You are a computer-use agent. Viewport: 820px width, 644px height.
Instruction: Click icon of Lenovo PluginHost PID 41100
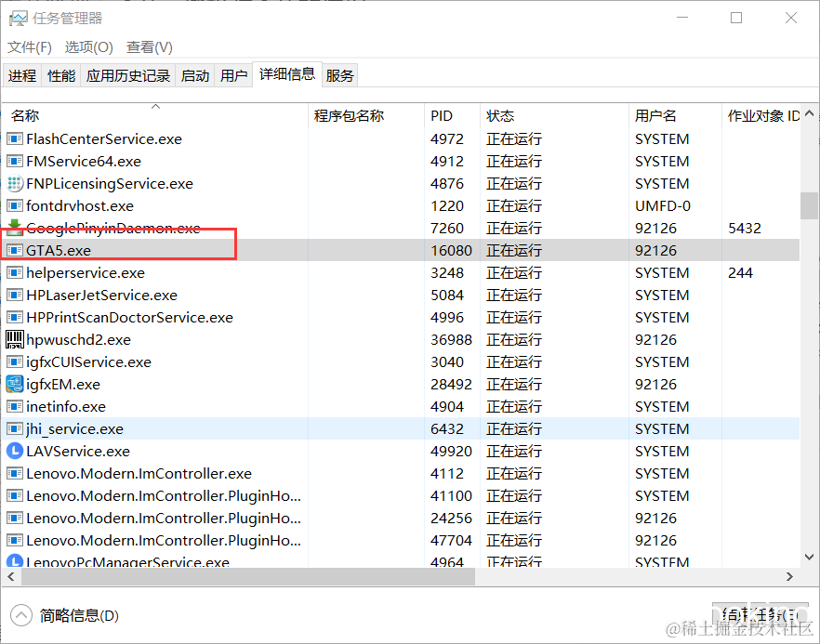pyautogui.click(x=15, y=496)
